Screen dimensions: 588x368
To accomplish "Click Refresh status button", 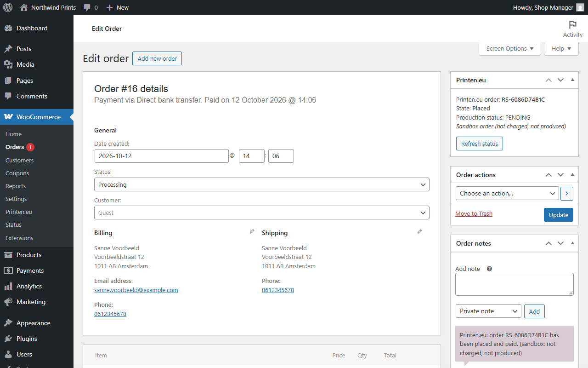I will [x=480, y=144].
